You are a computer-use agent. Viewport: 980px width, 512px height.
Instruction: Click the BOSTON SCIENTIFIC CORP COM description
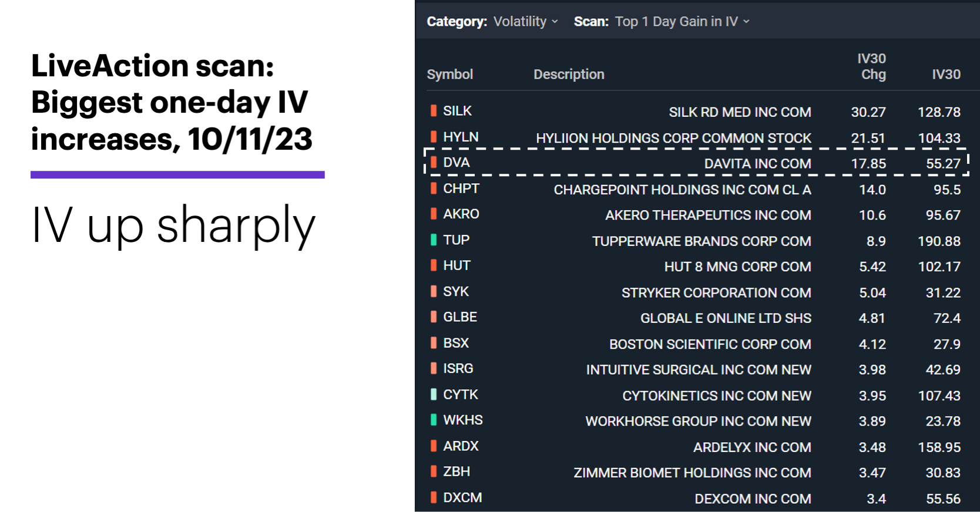pyautogui.click(x=710, y=344)
